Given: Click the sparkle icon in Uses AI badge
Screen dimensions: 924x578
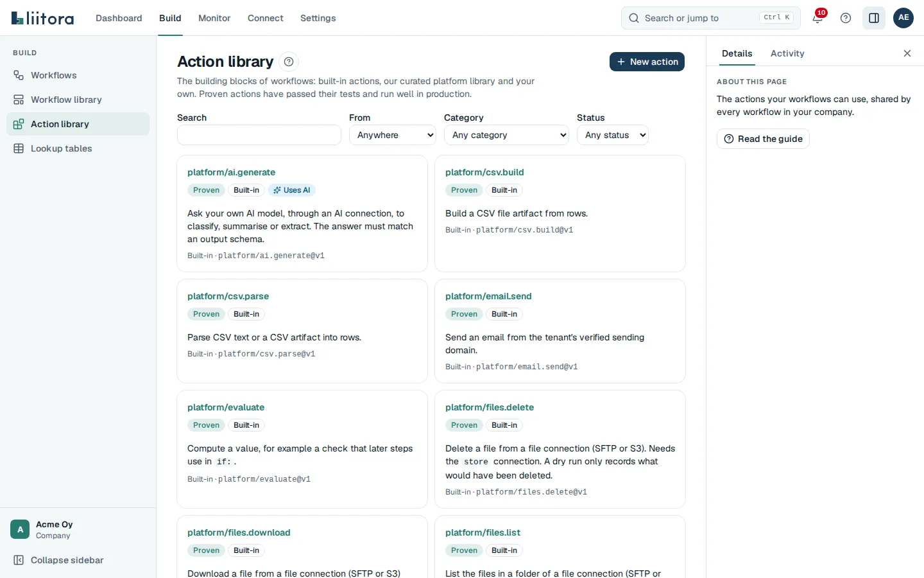Looking at the screenshot, I should (277, 190).
